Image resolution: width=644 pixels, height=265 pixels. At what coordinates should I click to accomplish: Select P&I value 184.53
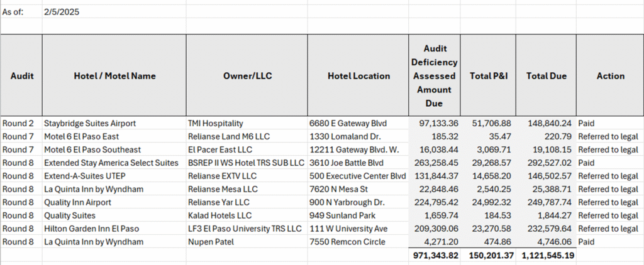488,215
